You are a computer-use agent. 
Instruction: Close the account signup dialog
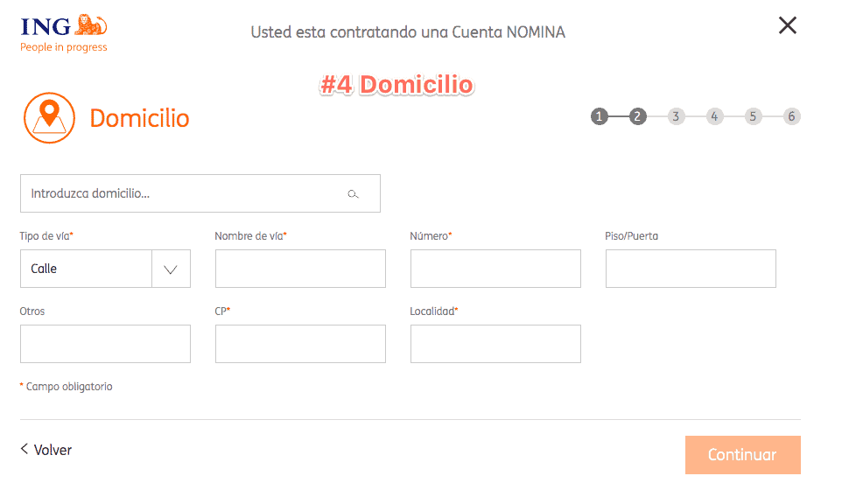787,25
